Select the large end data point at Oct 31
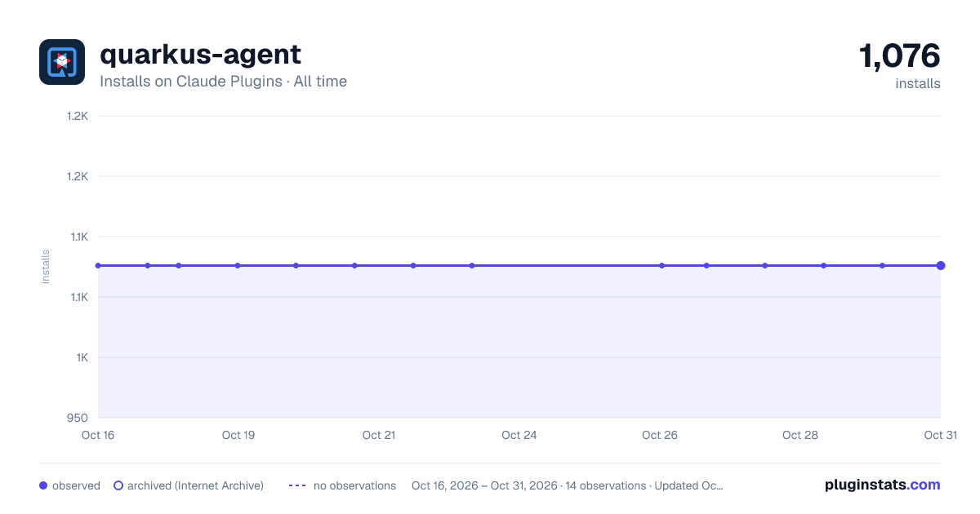The height and width of the screenshot is (514, 980). 941,265
